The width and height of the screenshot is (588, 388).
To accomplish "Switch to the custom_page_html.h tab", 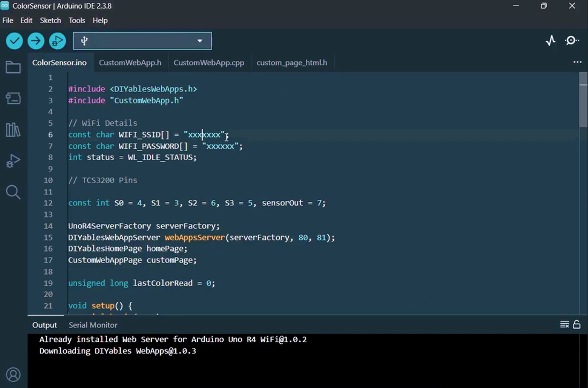I will coord(292,63).
